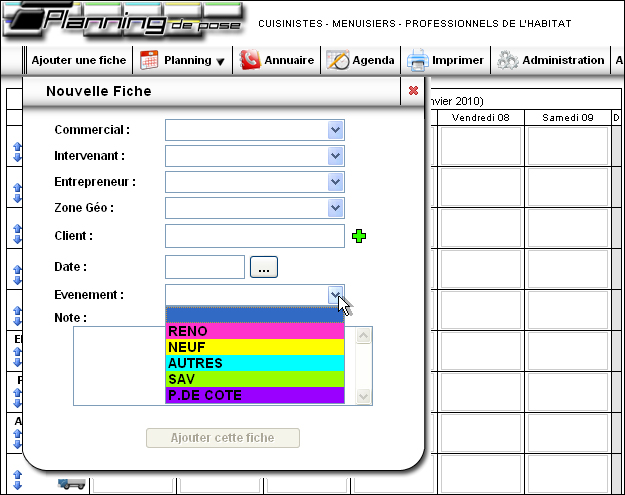Choose the yellow NEUF event option
Image resolution: width=625 pixels, height=495 pixels.
[x=254, y=347]
